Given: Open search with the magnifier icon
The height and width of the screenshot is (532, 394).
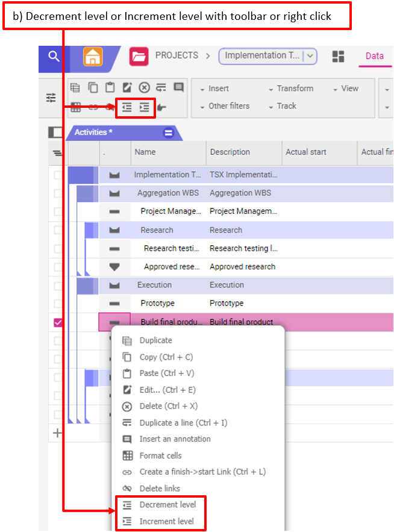Looking at the screenshot, I should tap(54, 57).
